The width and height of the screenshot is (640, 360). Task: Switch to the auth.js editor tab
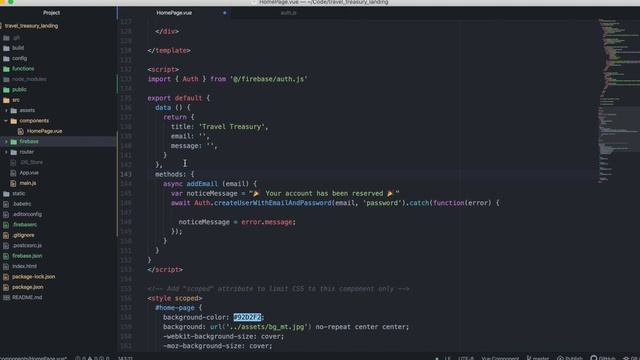tap(288, 13)
